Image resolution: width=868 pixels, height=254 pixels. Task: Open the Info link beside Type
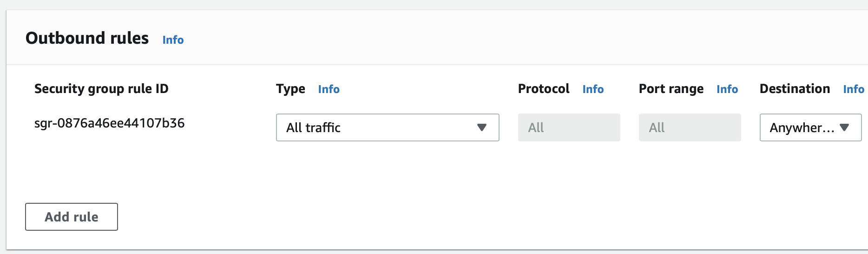(329, 89)
